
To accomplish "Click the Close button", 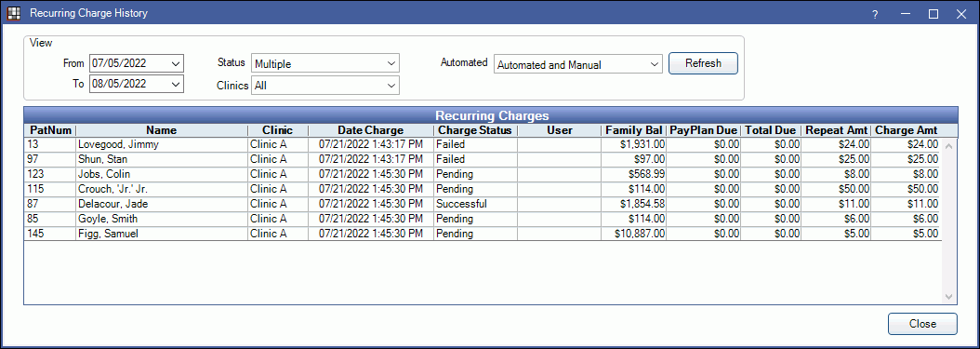I will coord(922,323).
